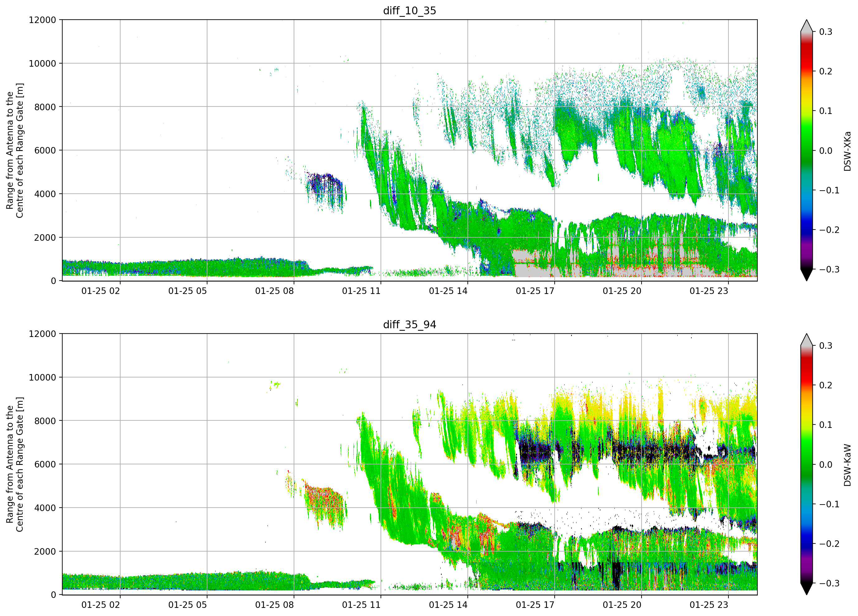The height and width of the screenshot is (616, 858).
Task: Select '01-25 23' x-tick under diff_35_94 plot
Action: [709, 605]
